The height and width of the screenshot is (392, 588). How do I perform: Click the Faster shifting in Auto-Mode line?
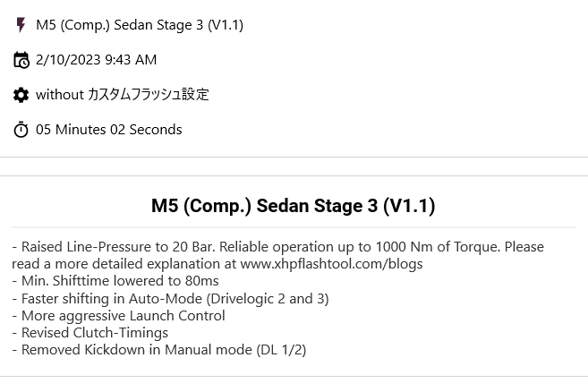click(170, 299)
